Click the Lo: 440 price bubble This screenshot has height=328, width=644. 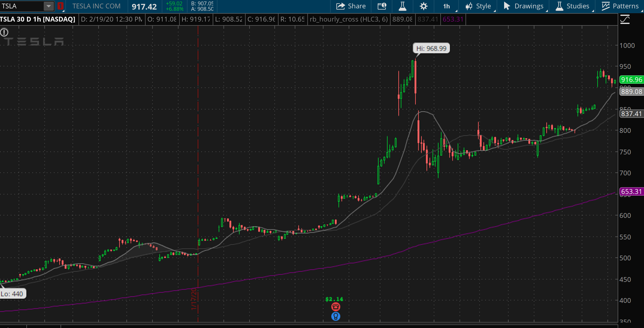tap(13, 294)
